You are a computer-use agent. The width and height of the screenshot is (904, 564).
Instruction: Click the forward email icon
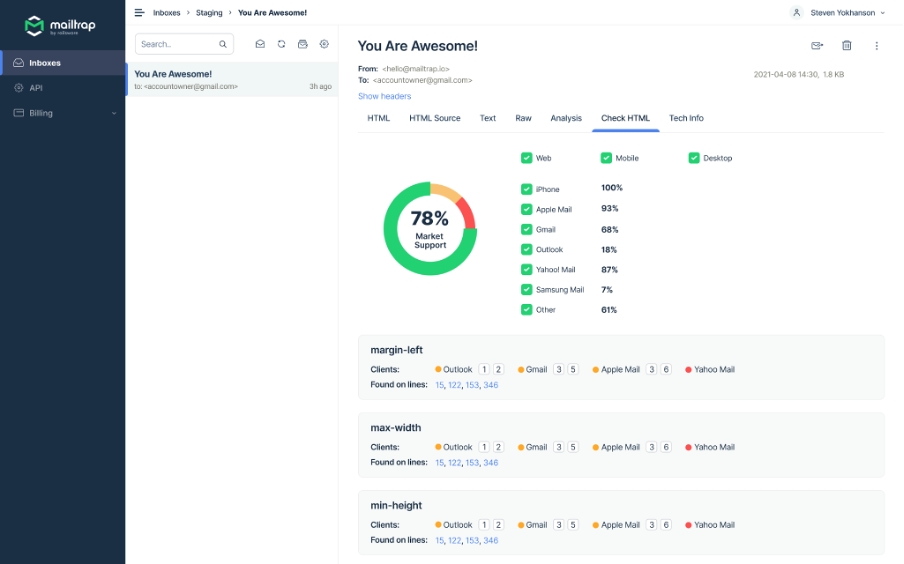coord(817,45)
